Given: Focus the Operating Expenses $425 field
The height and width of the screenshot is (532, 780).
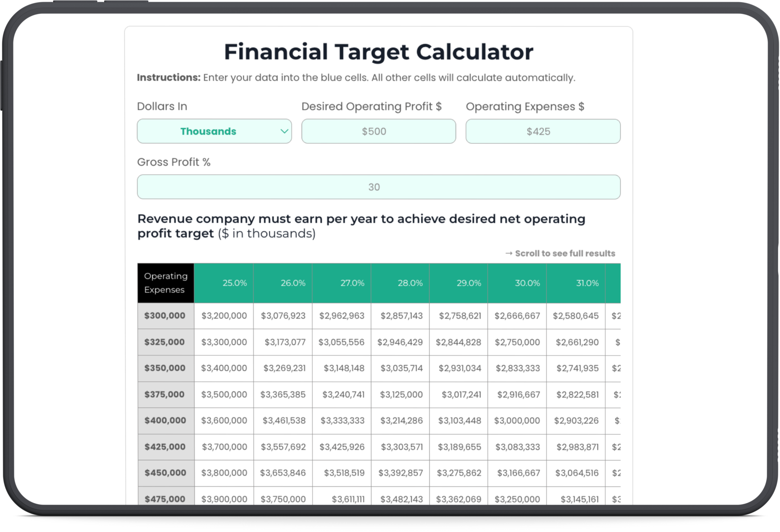Looking at the screenshot, I should pyautogui.click(x=543, y=131).
